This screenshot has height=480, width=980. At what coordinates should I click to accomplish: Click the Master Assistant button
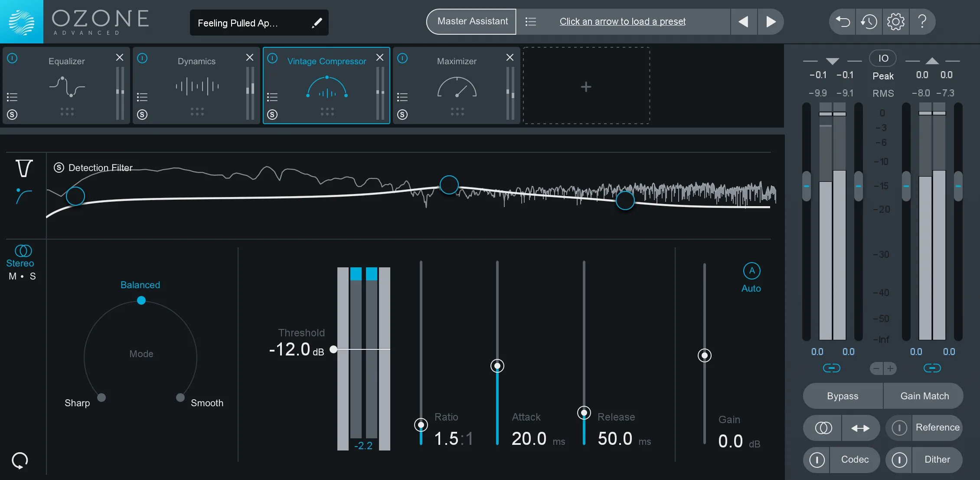[x=472, y=22]
